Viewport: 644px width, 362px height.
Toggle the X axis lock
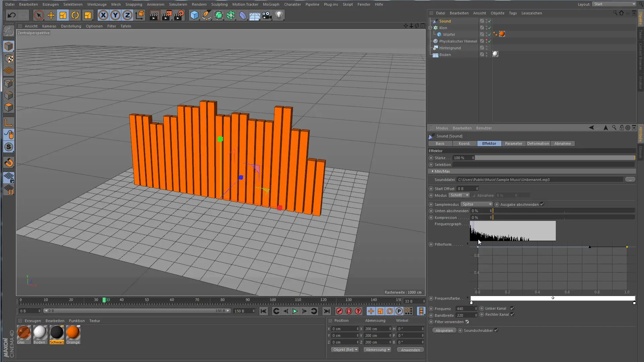click(x=103, y=15)
